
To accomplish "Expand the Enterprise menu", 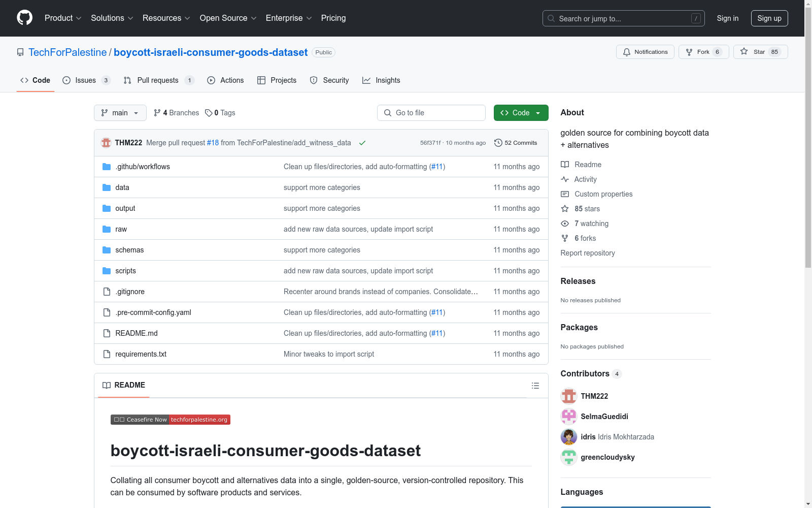I will 289,18.
